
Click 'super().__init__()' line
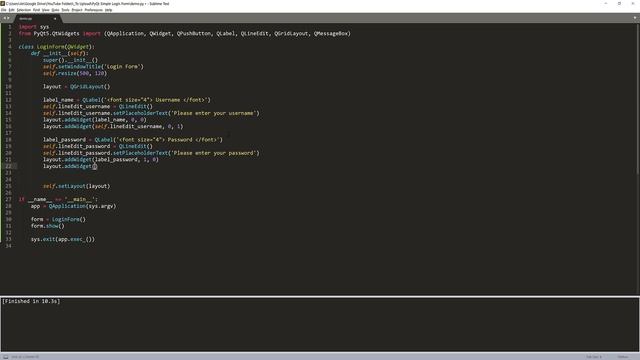tap(71, 60)
